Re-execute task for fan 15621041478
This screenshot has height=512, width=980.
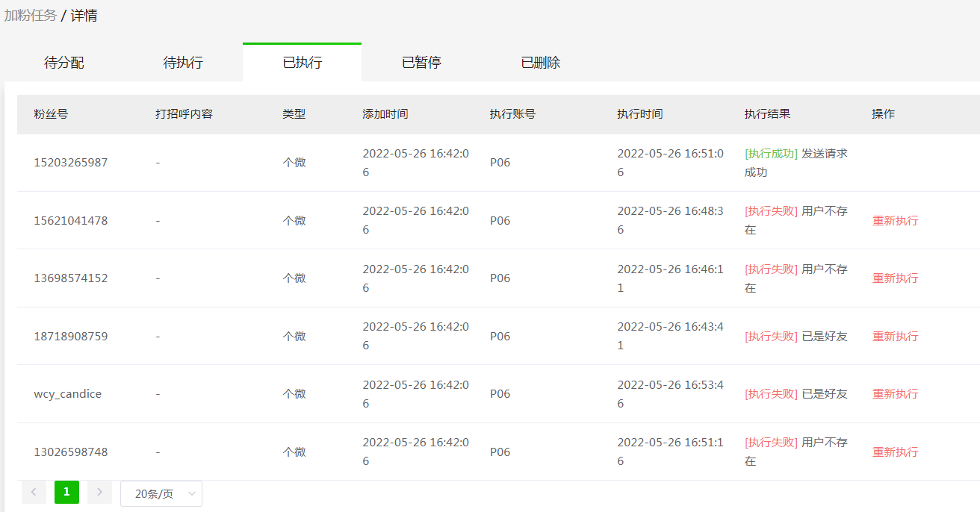click(895, 221)
